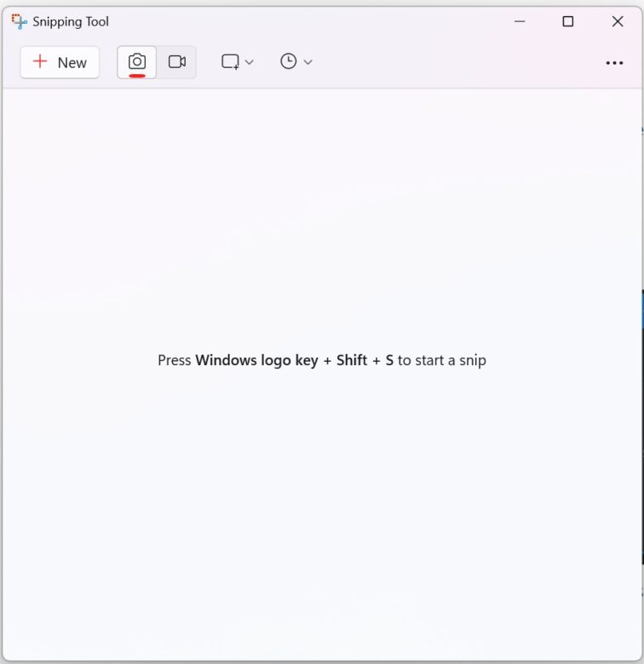
Task: Click the Snipping Tool scissors app icon
Action: tap(19, 21)
